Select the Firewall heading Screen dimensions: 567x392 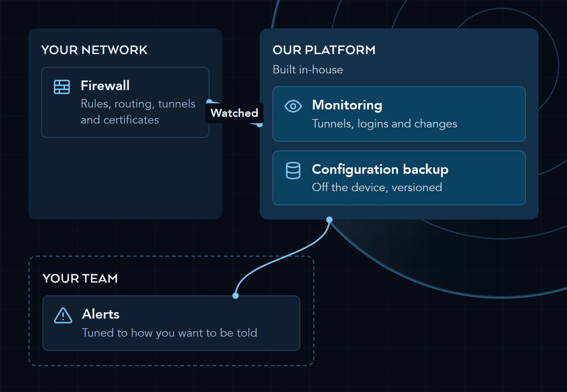click(x=105, y=86)
